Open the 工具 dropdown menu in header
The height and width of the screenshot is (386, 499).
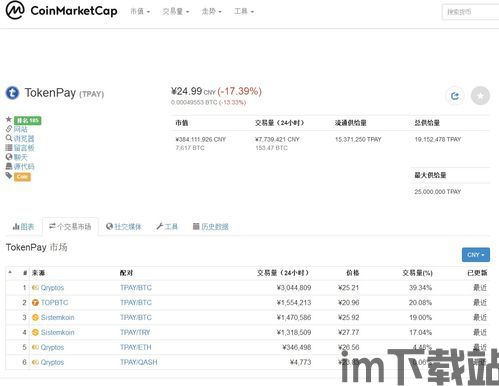click(x=244, y=12)
